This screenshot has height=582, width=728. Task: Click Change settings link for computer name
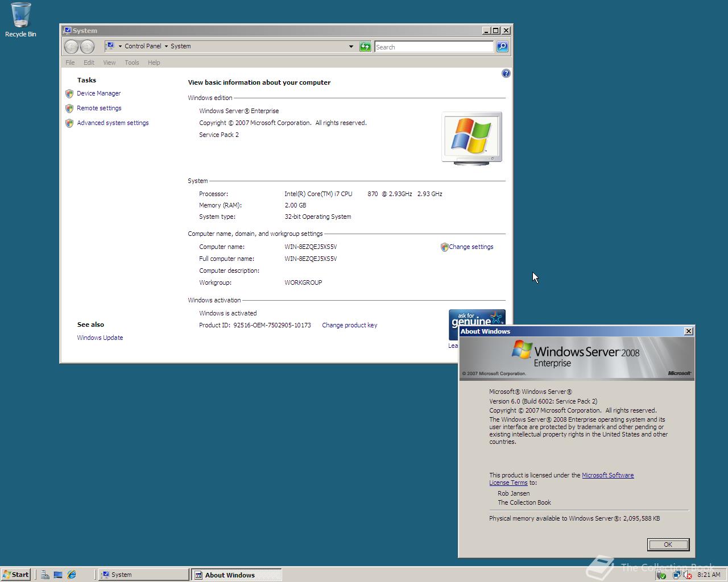tap(471, 247)
